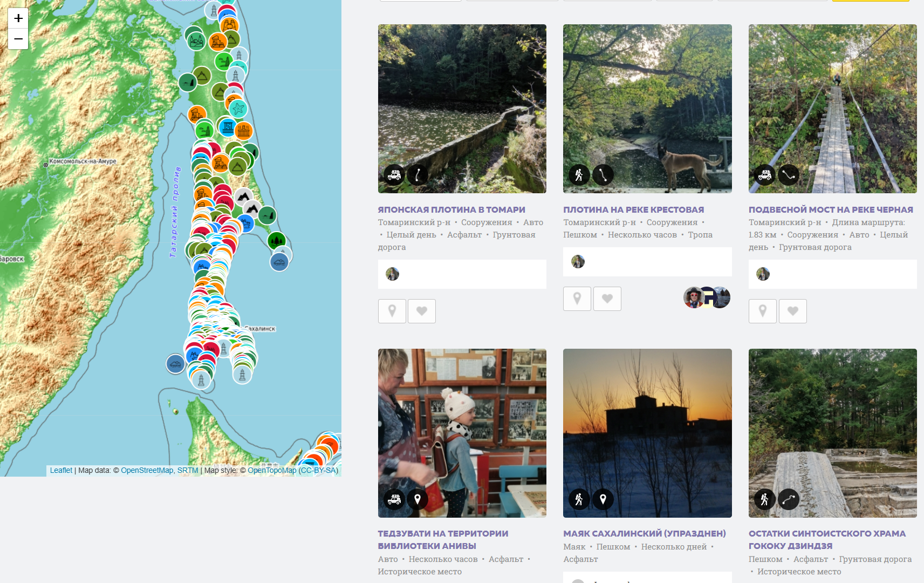Open Плотина на реке Крестовая title link
924x583 pixels.
tap(633, 209)
